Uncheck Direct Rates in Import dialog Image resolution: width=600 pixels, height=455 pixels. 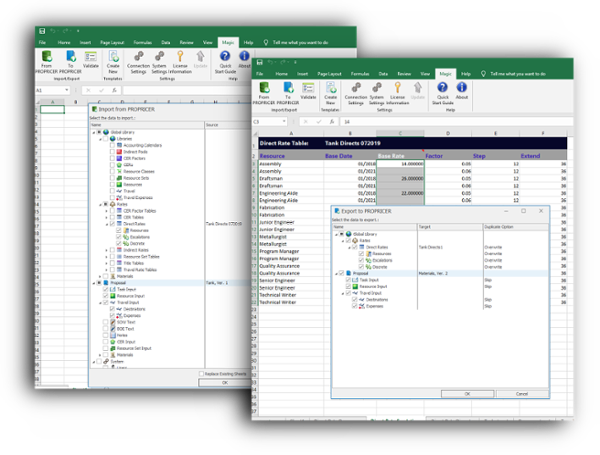112,223
